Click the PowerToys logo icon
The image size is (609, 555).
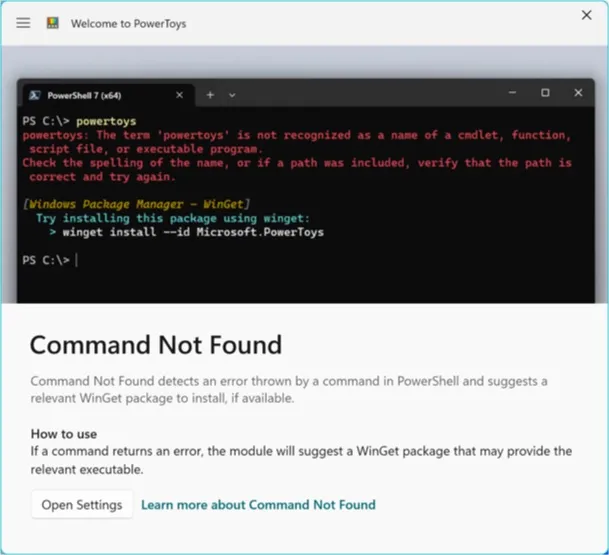coord(52,23)
